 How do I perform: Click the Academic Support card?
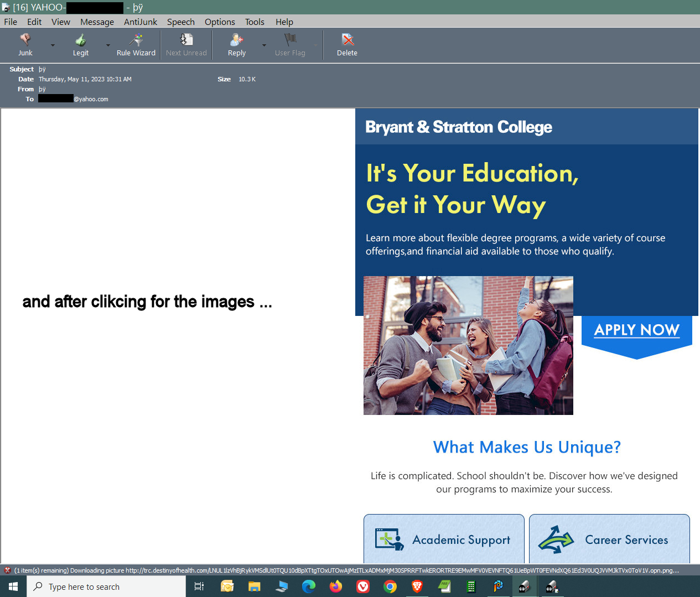444,539
